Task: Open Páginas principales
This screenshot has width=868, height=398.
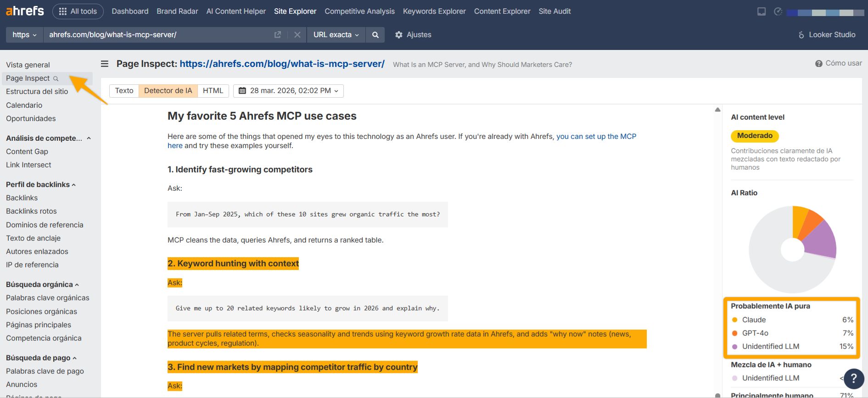Action: point(39,325)
